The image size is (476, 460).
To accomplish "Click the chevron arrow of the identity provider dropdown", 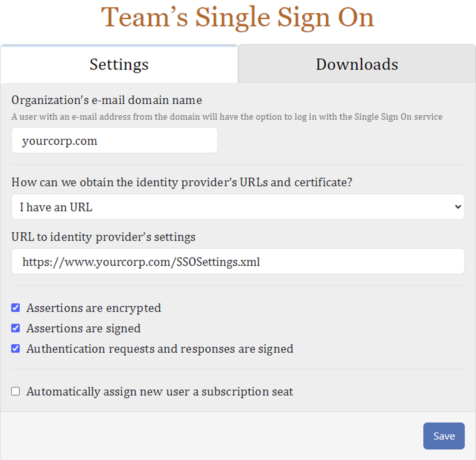I will (458, 207).
